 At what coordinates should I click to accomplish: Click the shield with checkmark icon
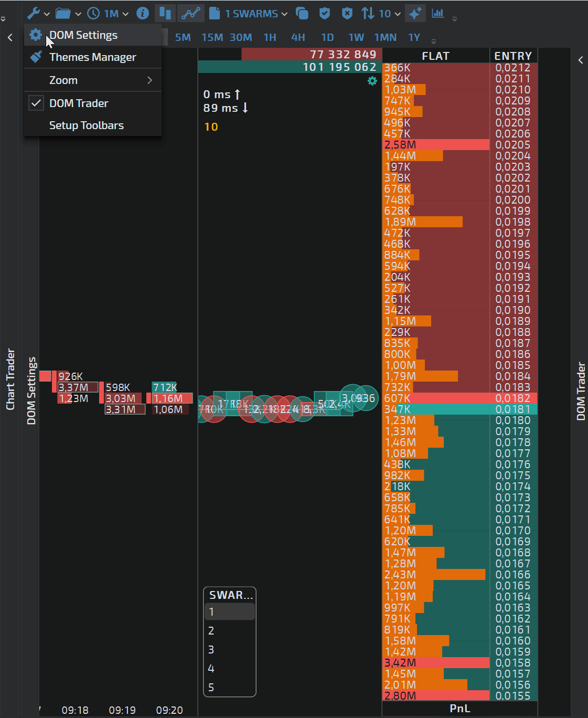[x=325, y=14]
